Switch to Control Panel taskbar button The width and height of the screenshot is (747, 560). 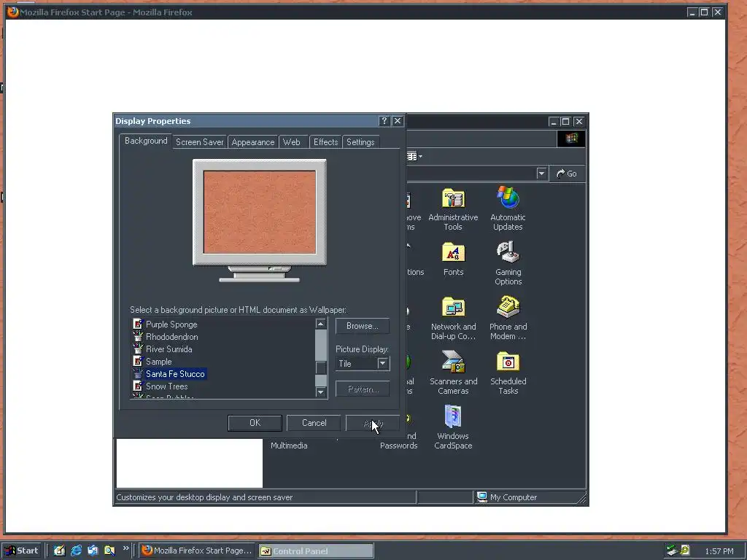(316, 551)
